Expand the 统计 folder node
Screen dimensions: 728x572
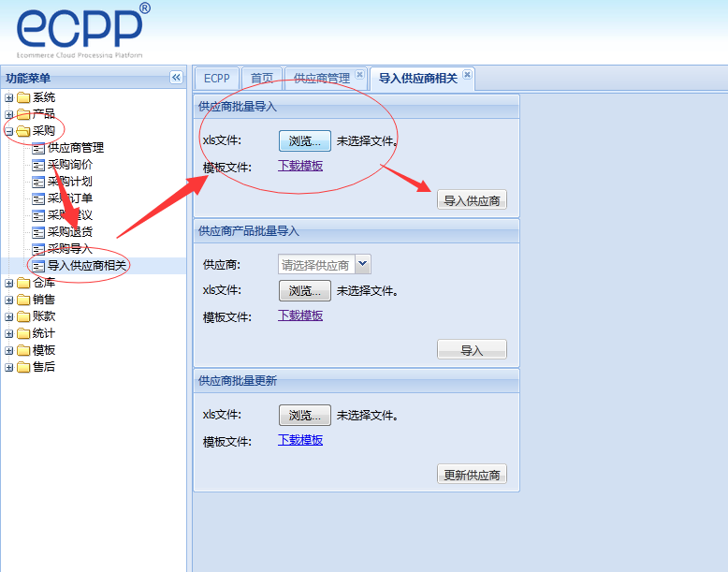click(8, 333)
